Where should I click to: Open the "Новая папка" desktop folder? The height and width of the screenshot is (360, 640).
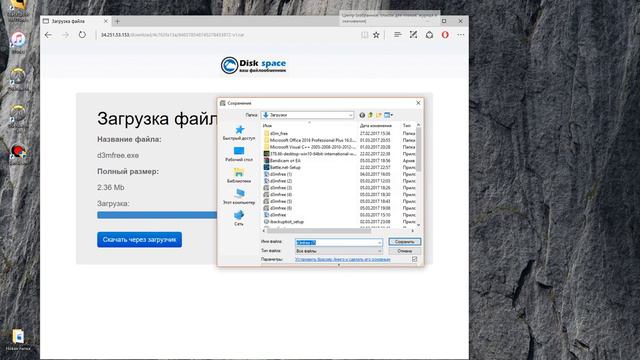(x=18, y=340)
